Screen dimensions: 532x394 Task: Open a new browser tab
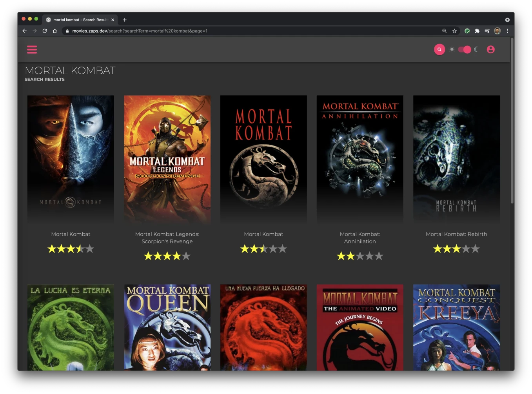125,20
